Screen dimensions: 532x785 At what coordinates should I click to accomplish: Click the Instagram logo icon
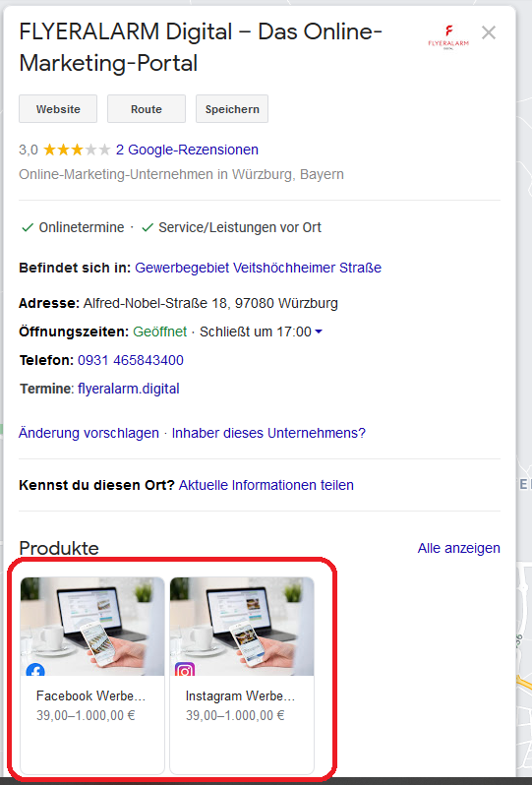pyautogui.click(x=185, y=669)
